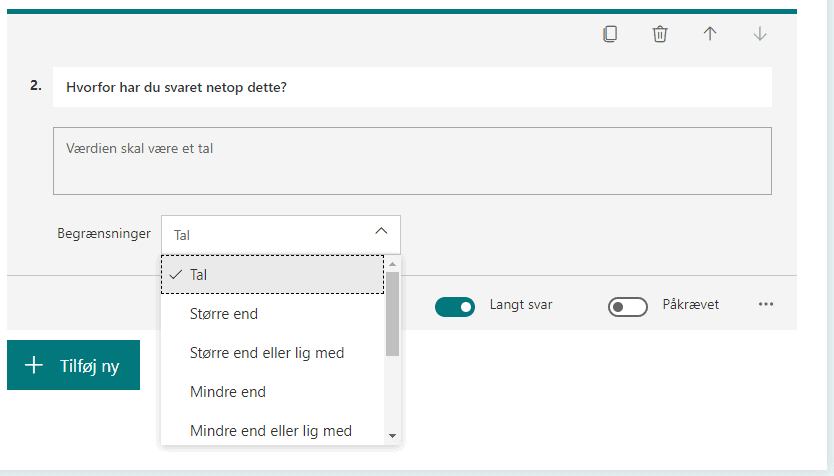This screenshot has height=476, width=834.
Task: Enable the Påkrævet toggle
Action: (x=628, y=306)
